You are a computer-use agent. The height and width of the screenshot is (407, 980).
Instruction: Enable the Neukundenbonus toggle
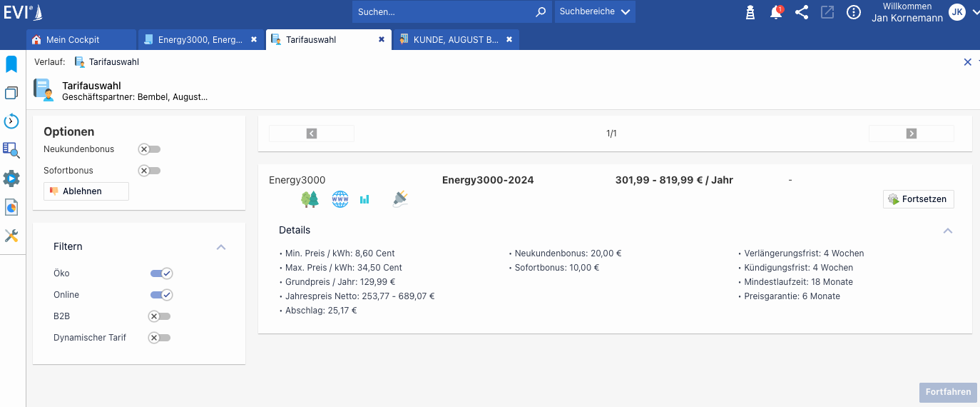click(x=150, y=149)
